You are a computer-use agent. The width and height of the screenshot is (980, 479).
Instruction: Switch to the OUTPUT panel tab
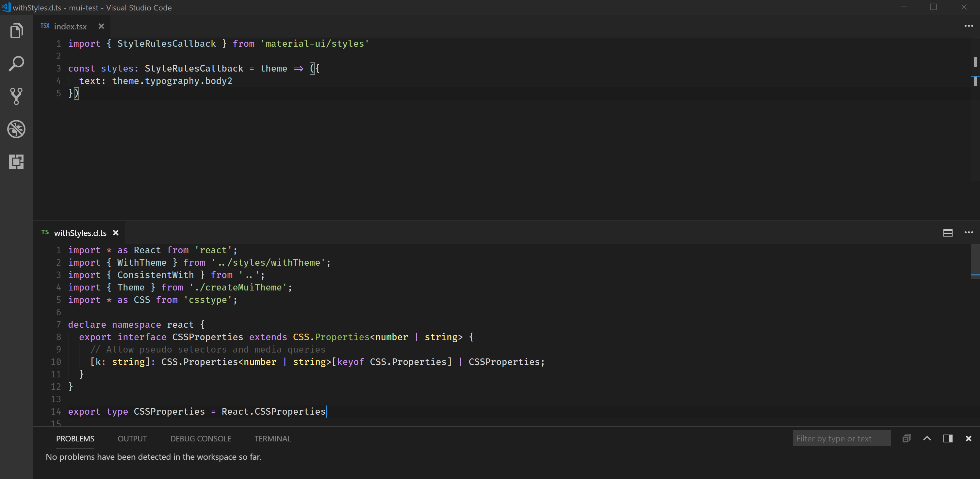click(132, 438)
